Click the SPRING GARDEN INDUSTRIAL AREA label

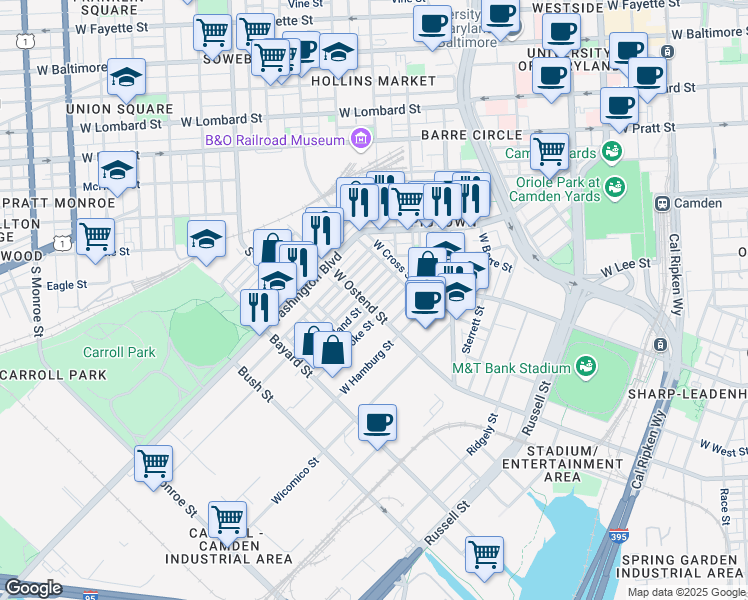click(x=680, y=566)
